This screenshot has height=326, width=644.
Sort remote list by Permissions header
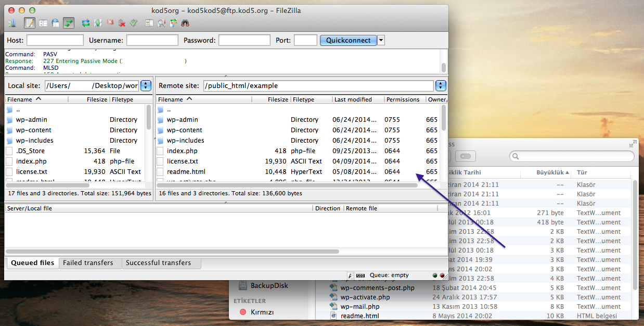click(x=405, y=99)
